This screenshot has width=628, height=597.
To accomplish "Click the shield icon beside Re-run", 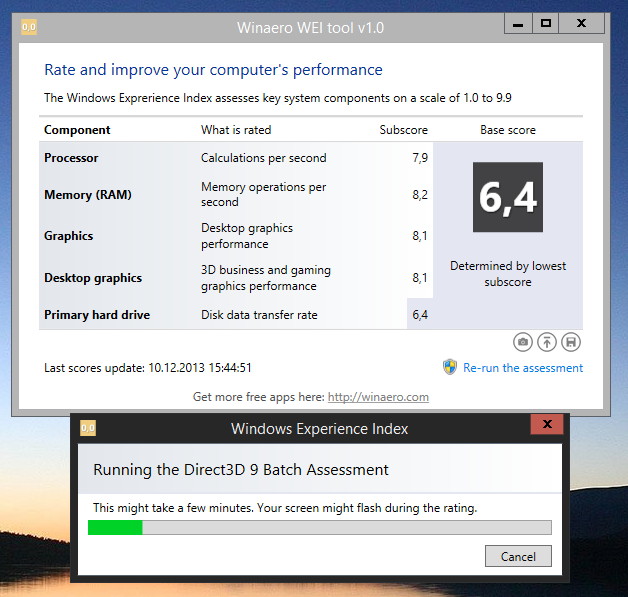I will (x=450, y=367).
